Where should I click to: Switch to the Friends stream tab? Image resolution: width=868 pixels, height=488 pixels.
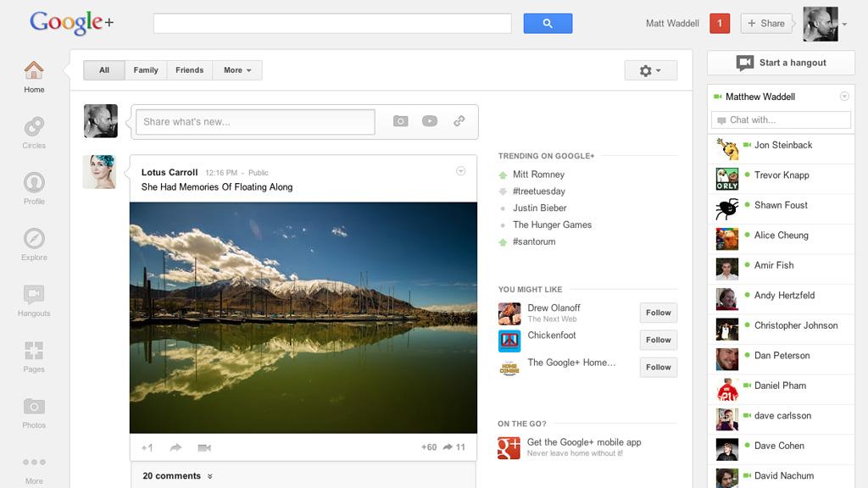(x=189, y=70)
